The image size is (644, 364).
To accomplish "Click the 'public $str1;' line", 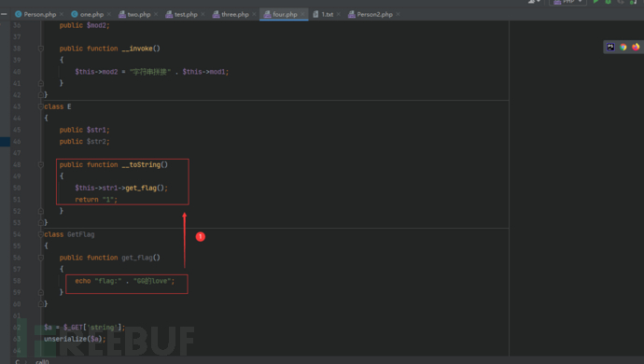I will [x=84, y=130].
